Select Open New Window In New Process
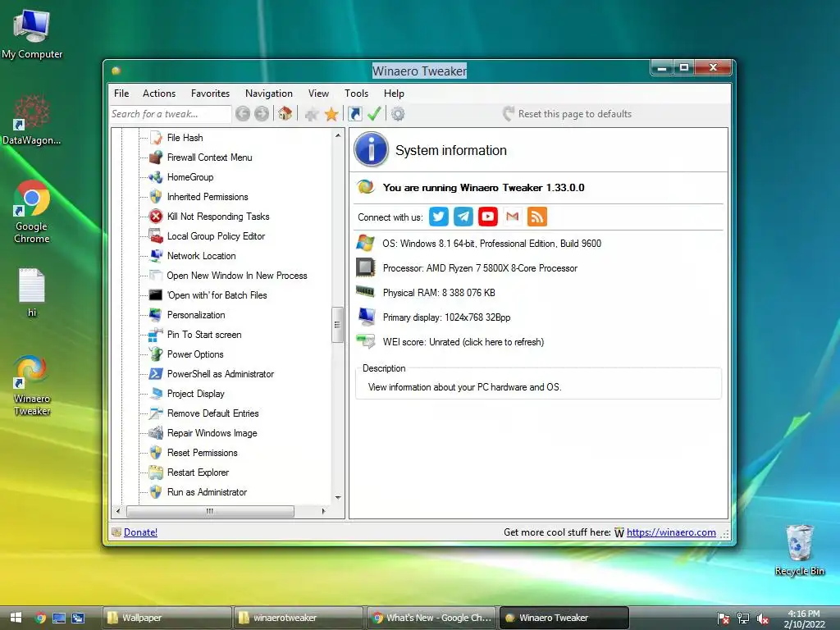This screenshot has height=630, width=840. (237, 276)
